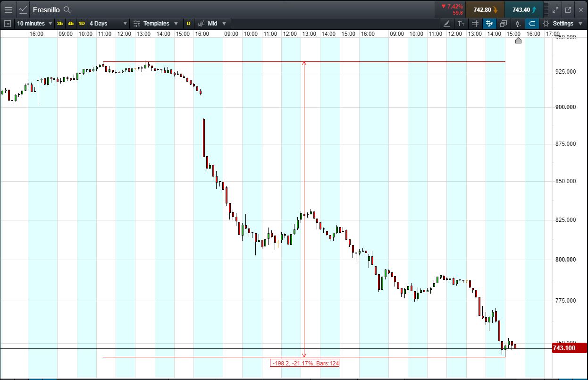The height and width of the screenshot is (380, 588).
Task: Click the candle order icon in the toolbar
Action: 518,24
